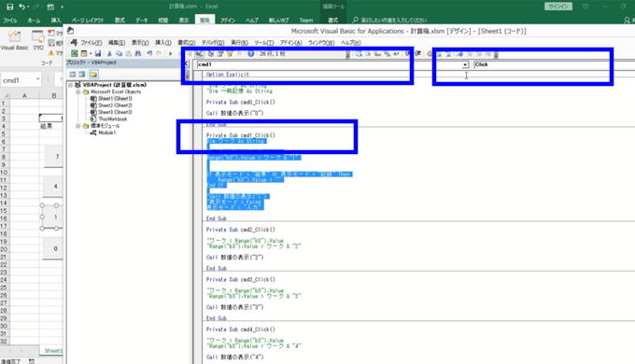
Task: Click the Excel icon beside the VBA File menu
Action: click(x=74, y=42)
